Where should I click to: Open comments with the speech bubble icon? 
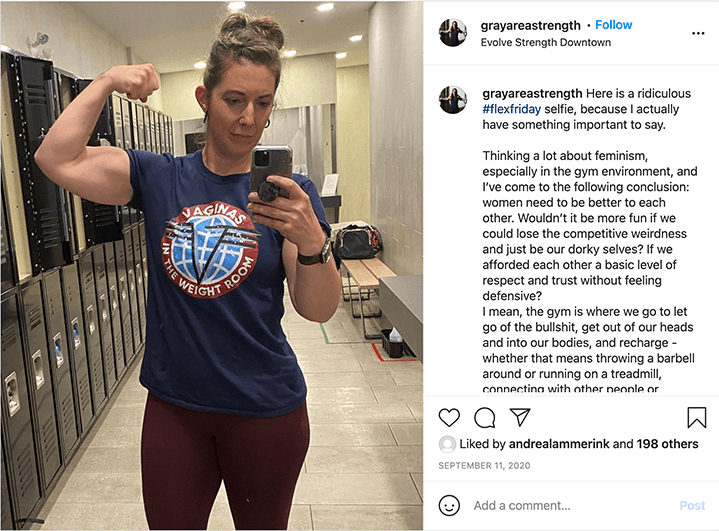click(x=484, y=417)
